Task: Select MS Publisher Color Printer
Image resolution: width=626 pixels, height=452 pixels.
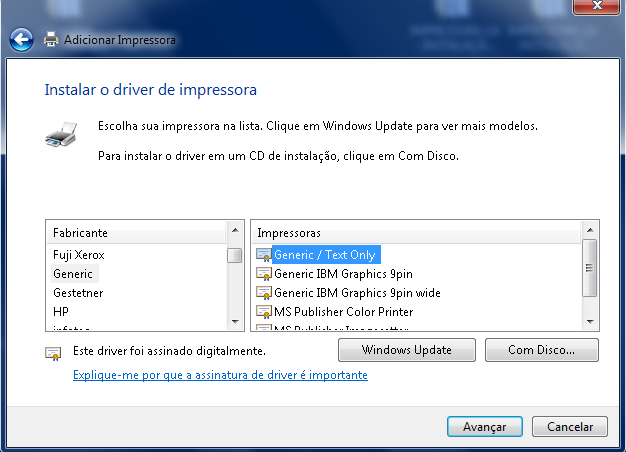Action: (x=343, y=311)
